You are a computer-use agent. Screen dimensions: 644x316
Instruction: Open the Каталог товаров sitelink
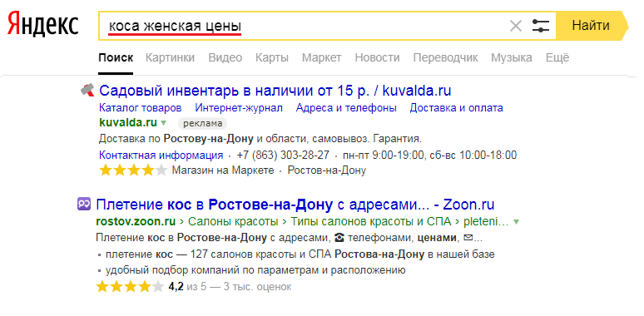pos(141,108)
